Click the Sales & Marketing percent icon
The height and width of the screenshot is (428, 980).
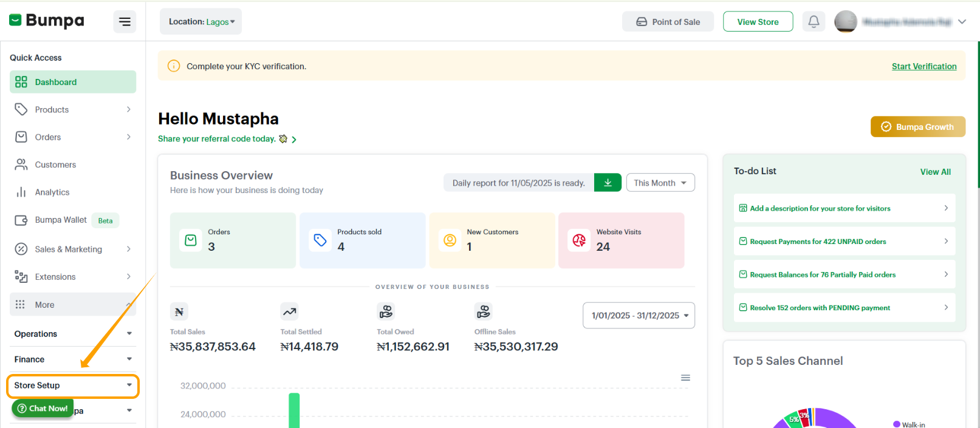21,249
